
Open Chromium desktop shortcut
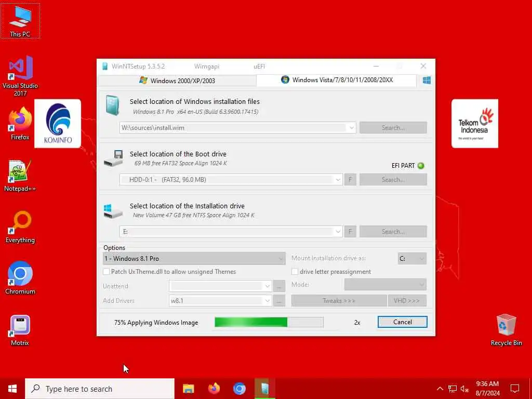coord(20,277)
